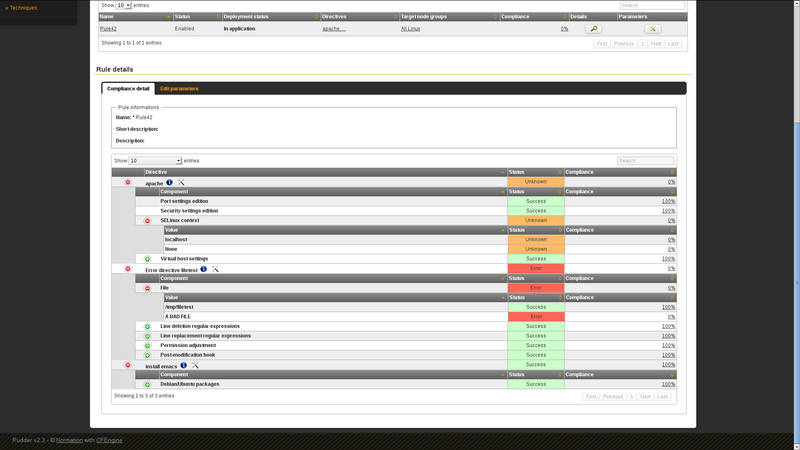Go to Last page of the directives table

(662, 397)
